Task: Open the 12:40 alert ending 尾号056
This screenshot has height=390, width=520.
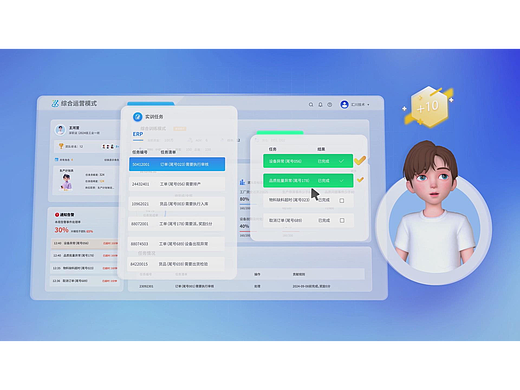Action: point(85,243)
